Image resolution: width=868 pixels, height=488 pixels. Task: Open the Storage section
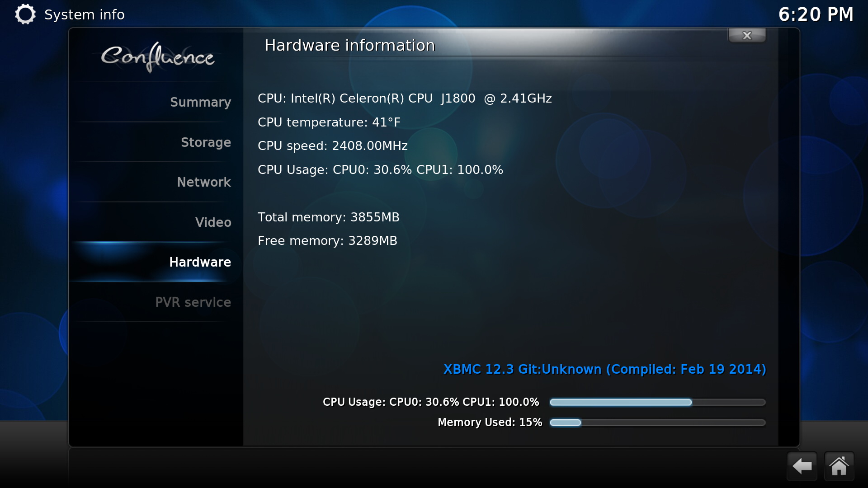156,142
